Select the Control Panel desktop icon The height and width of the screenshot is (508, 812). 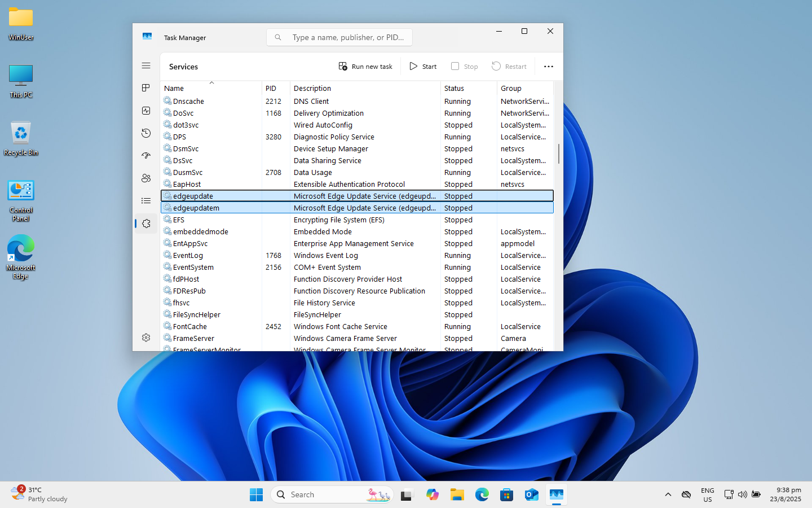(x=21, y=201)
